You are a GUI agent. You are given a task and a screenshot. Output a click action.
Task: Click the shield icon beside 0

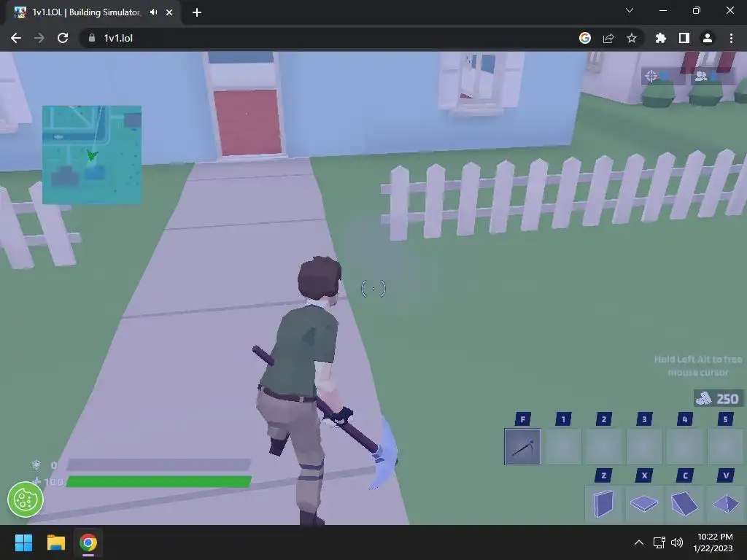[36, 464]
